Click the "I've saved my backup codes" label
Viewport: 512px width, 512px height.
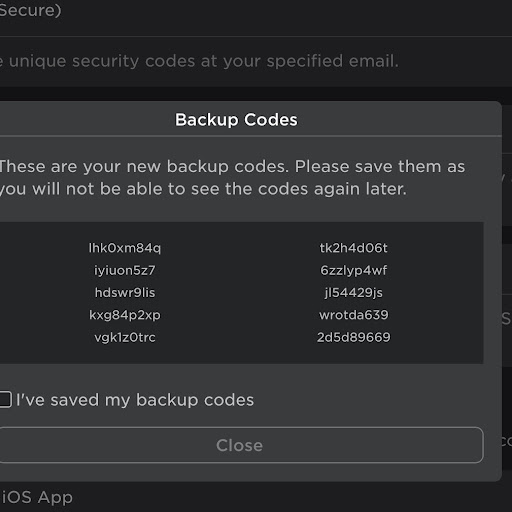click(x=135, y=400)
